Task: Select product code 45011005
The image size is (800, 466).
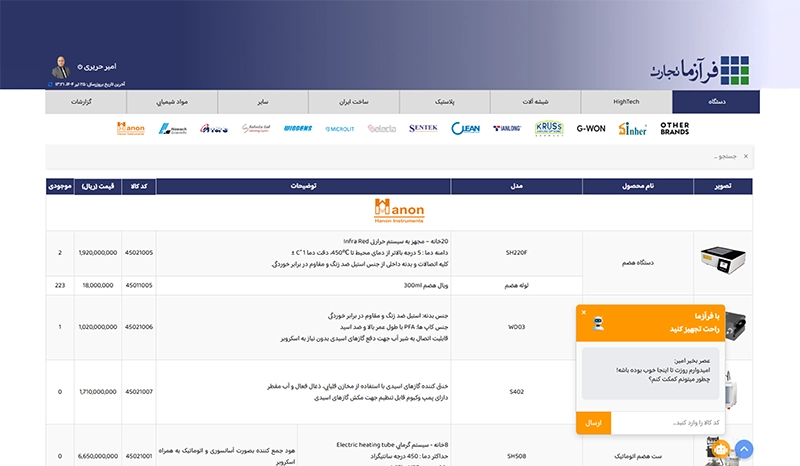Action: pyautogui.click(x=139, y=285)
